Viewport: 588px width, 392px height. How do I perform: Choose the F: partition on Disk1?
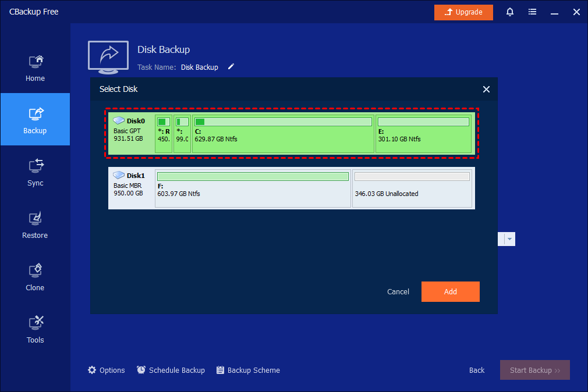click(253, 188)
